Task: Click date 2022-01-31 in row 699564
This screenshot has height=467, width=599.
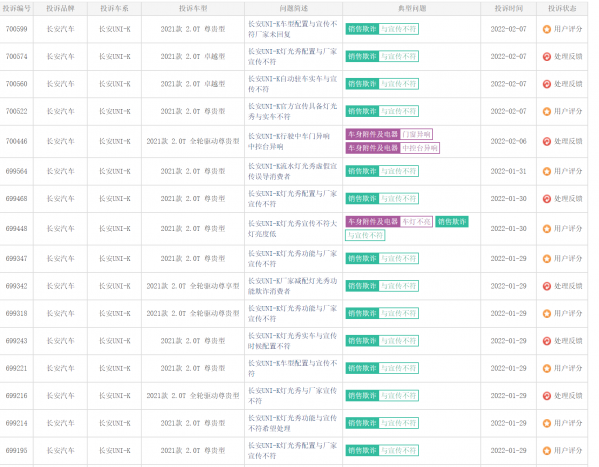Action: [508, 172]
